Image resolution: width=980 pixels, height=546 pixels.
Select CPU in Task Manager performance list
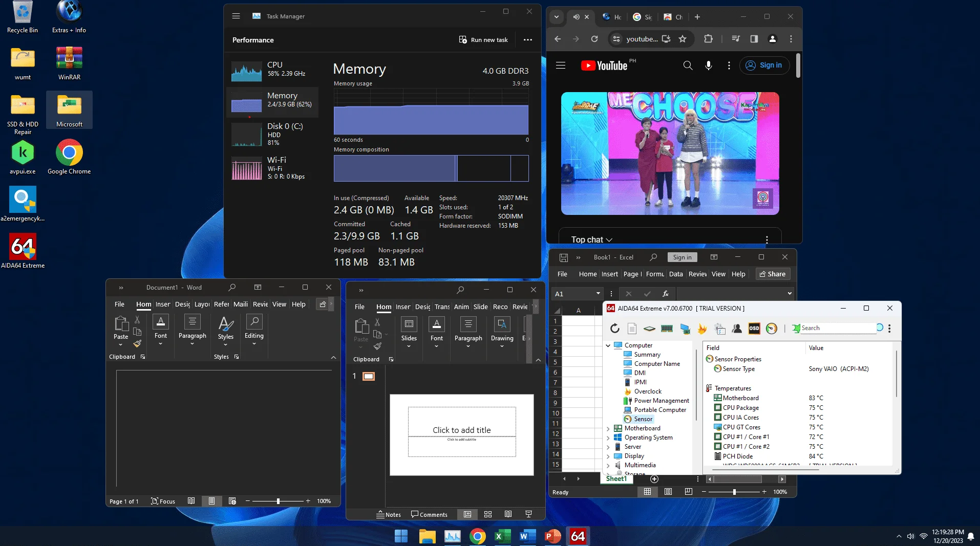pos(272,71)
